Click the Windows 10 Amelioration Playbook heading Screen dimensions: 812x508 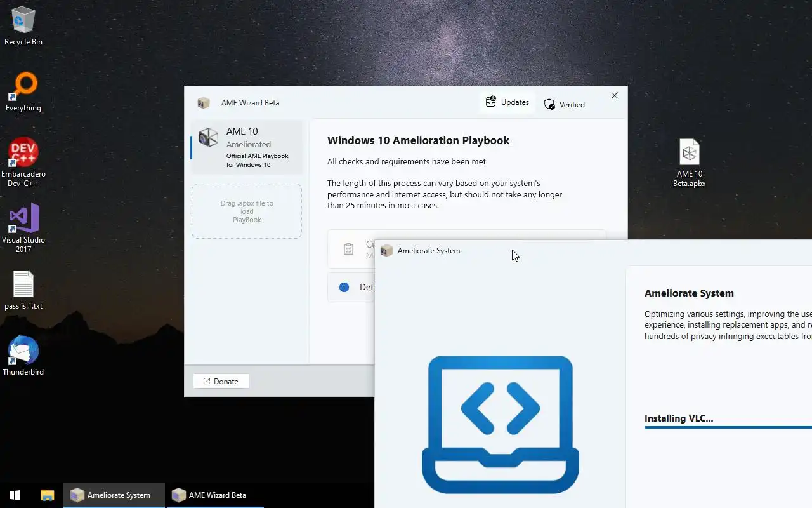418,140
